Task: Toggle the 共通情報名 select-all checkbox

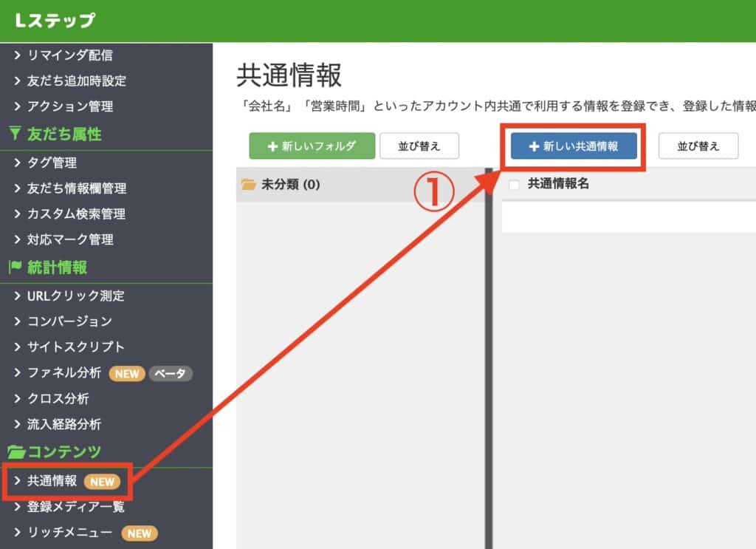Action: click(x=515, y=185)
